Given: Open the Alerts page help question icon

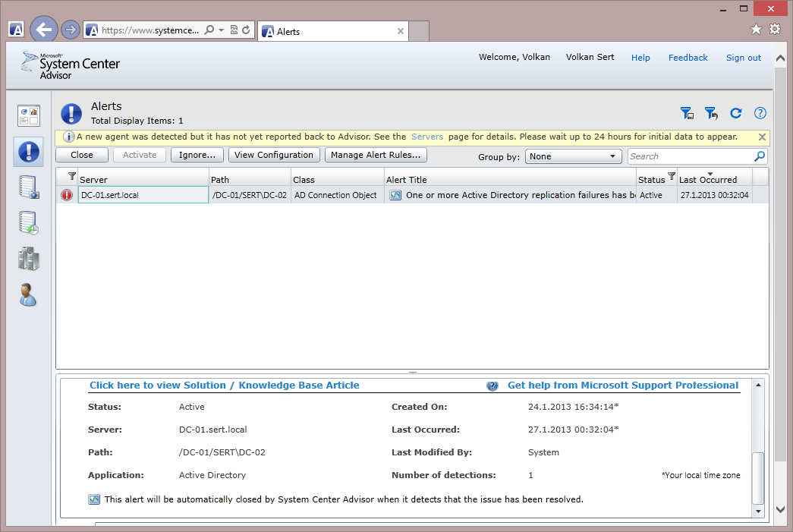Looking at the screenshot, I should point(760,113).
